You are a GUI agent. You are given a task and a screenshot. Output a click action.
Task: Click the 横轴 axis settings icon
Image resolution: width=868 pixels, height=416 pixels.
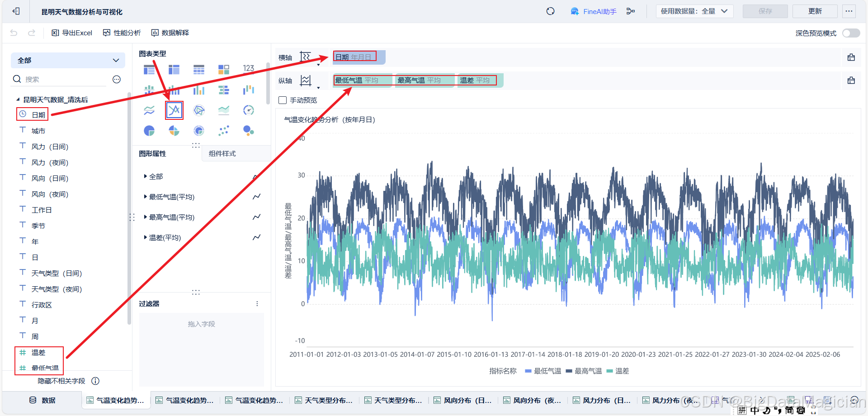pyautogui.click(x=306, y=57)
